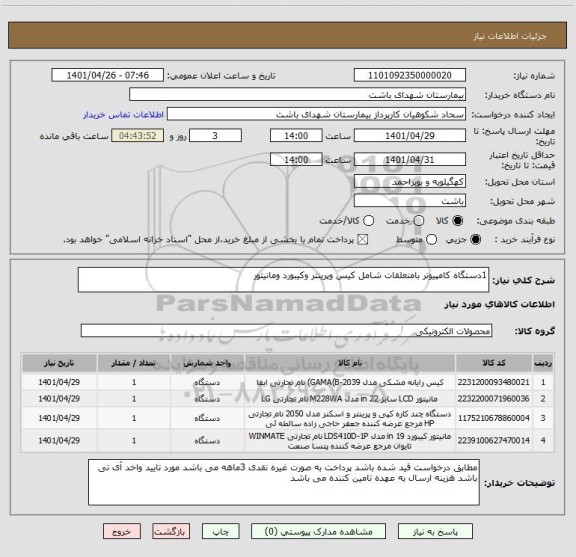
Task: Click the پاسخ به نیاز button
Action: pos(435,531)
